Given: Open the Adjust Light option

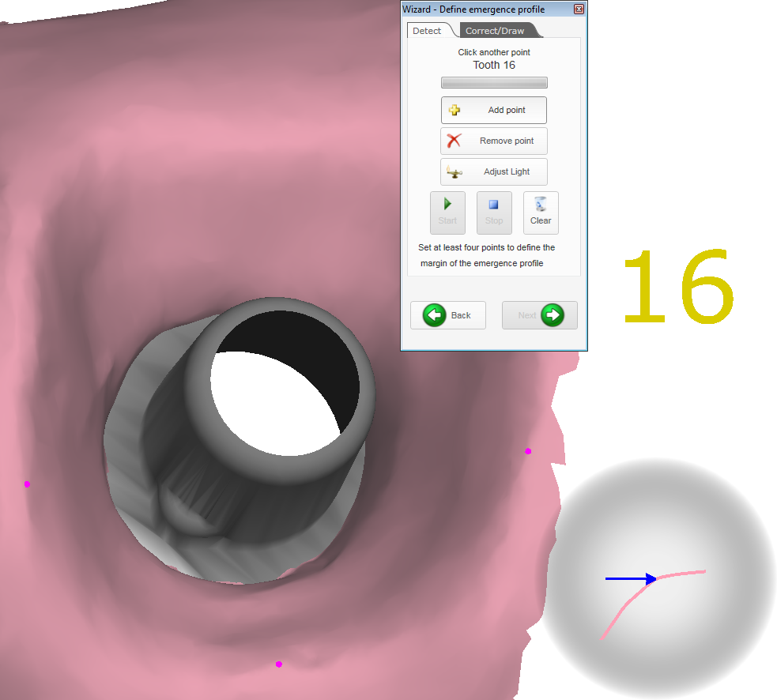Looking at the screenshot, I should [493, 171].
